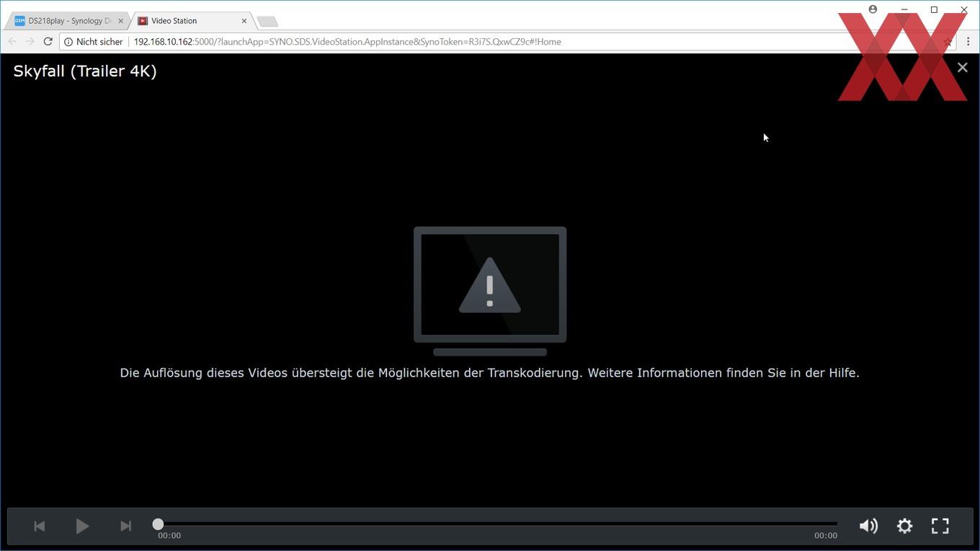980x551 pixels.
Task: Click the Skyfall (Trailer 4K) title
Action: [x=85, y=71]
